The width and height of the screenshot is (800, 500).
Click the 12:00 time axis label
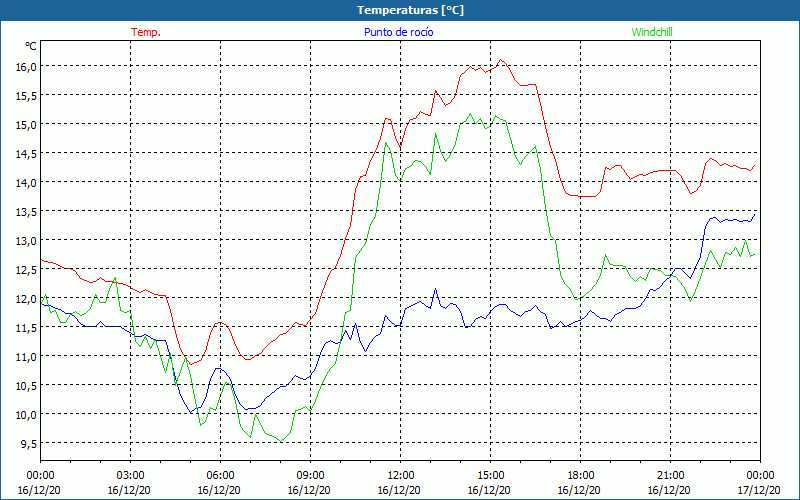[400, 476]
